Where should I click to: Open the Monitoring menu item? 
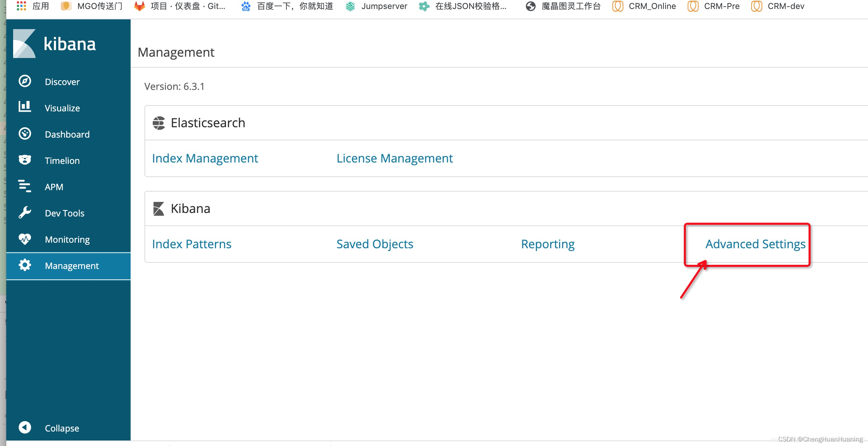click(x=68, y=239)
